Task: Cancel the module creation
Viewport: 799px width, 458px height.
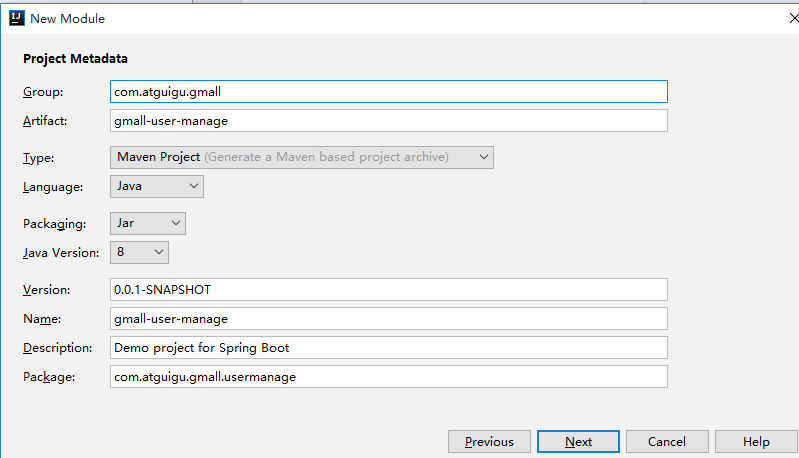Action: (x=667, y=442)
